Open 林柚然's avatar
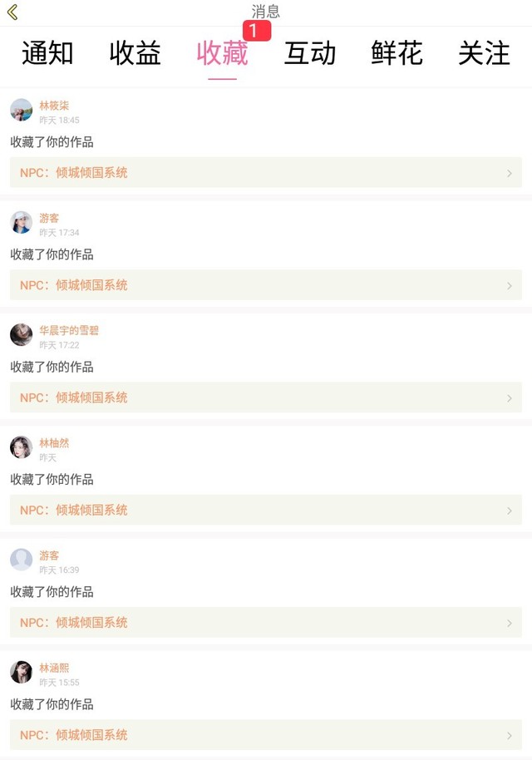 click(22, 447)
